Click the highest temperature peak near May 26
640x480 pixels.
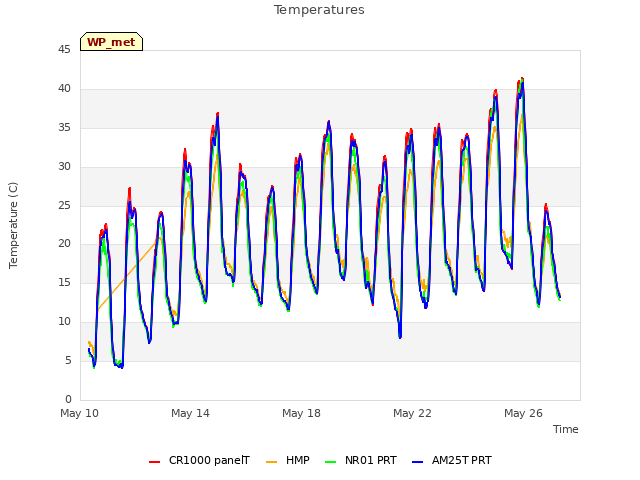point(522,79)
